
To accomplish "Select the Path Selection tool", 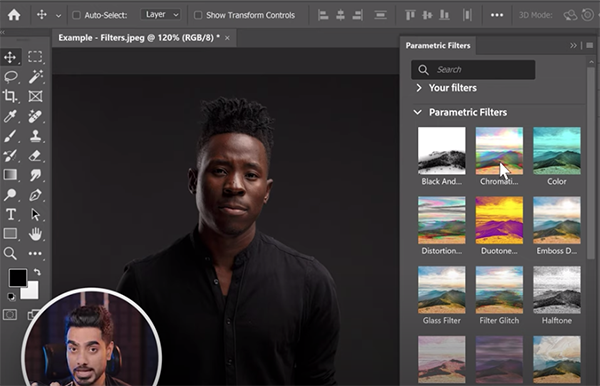I will [x=35, y=214].
